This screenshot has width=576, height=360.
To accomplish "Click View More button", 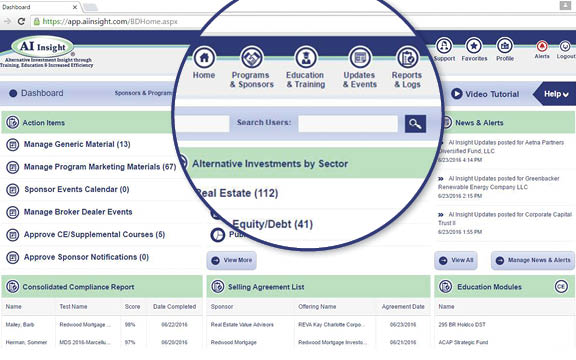I will coord(231,260).
